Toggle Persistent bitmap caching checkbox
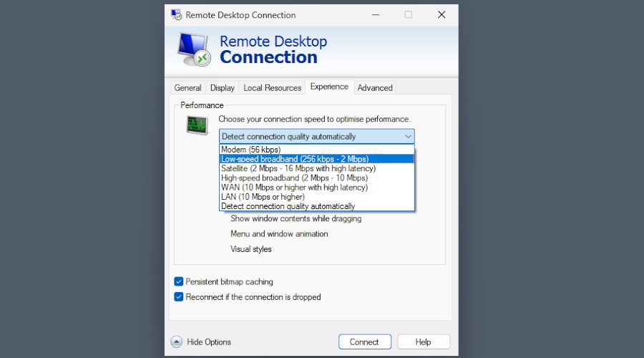644x358 pixels. [179, 281]
